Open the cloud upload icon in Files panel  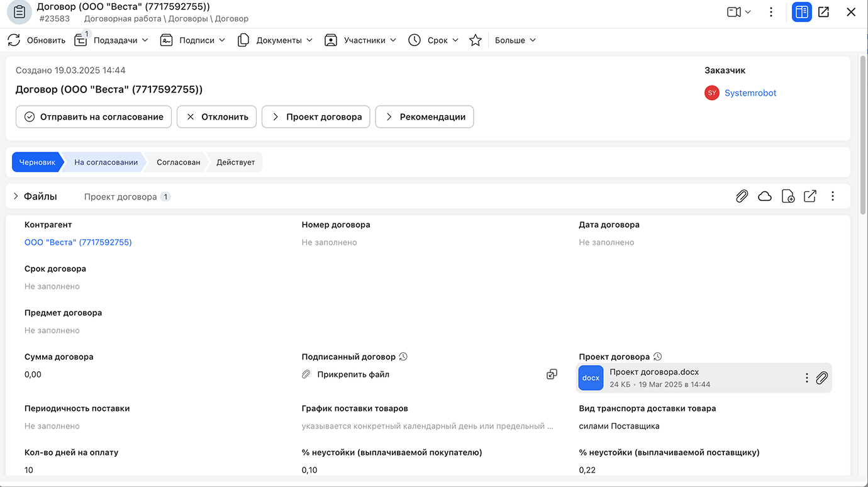[765, 196]
